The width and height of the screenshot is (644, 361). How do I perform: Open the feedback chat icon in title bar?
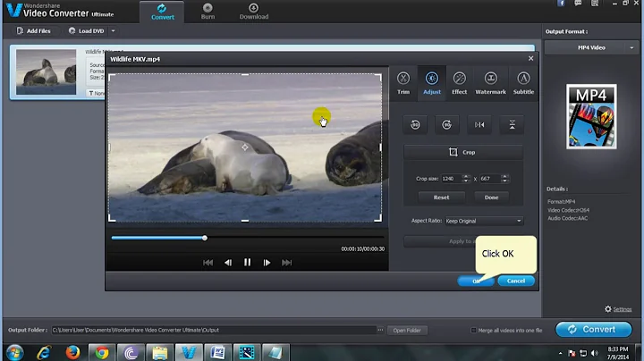tap(578, 4)
